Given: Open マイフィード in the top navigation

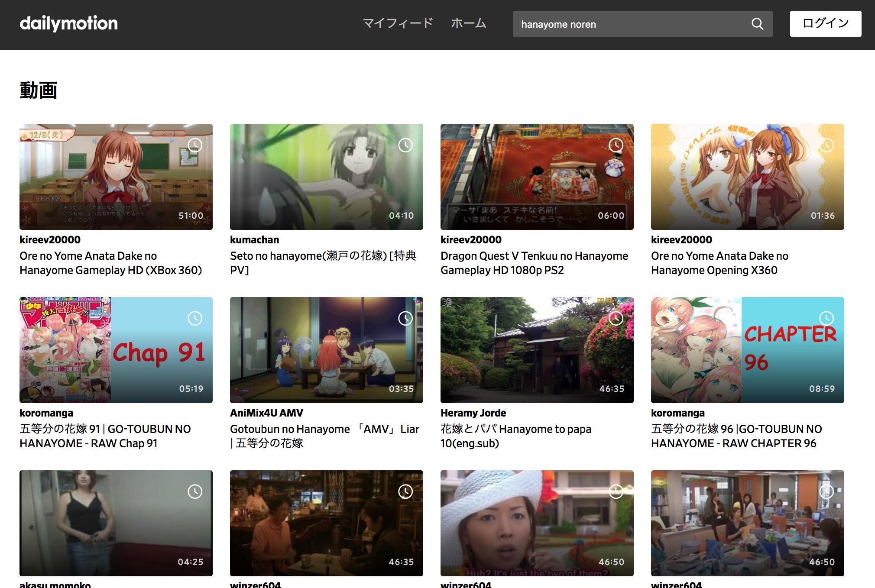Looking at the screenshot, I should [398, 23].
